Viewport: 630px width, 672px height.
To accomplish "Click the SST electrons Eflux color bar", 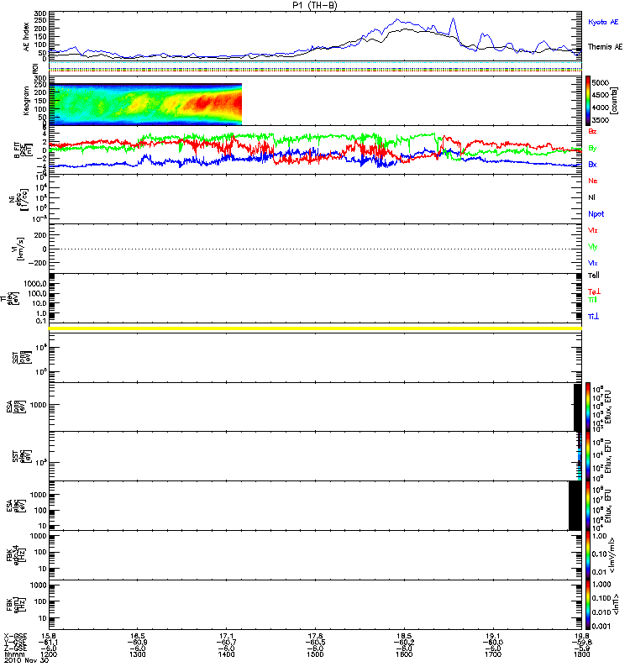I will tap(588, 456).
